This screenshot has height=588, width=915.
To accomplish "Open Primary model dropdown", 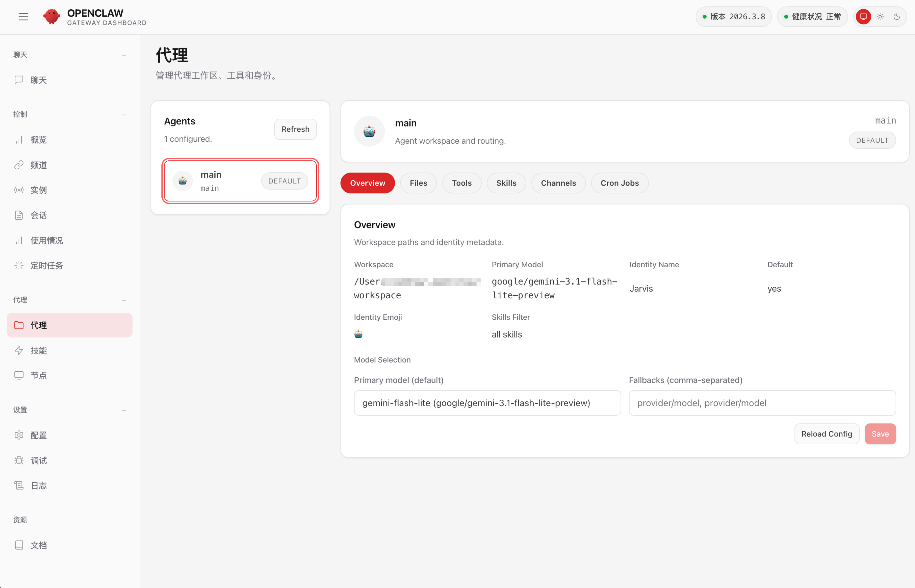I will (487, 403).
